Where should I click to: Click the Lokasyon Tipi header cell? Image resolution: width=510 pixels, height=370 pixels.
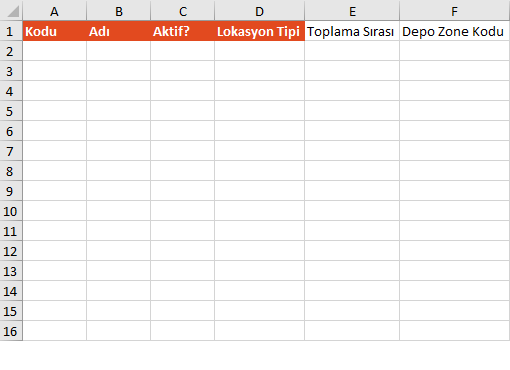(259, 31)
